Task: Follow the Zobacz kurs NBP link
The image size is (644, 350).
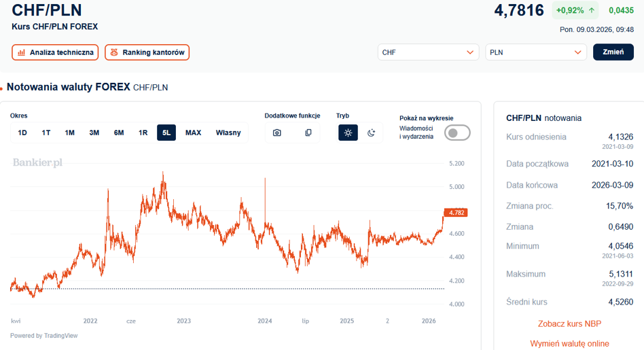Action: [x=570, y=323]
